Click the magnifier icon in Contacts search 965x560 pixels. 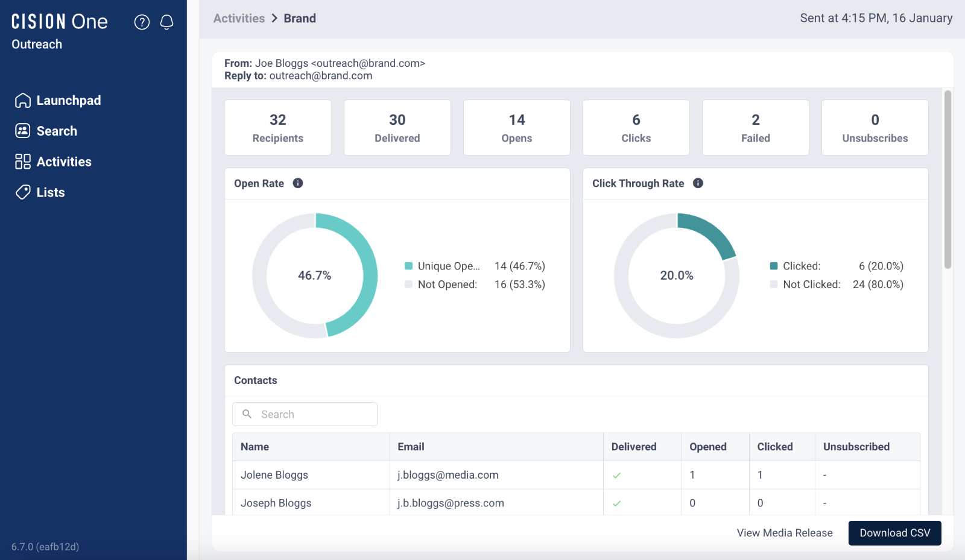247,414
